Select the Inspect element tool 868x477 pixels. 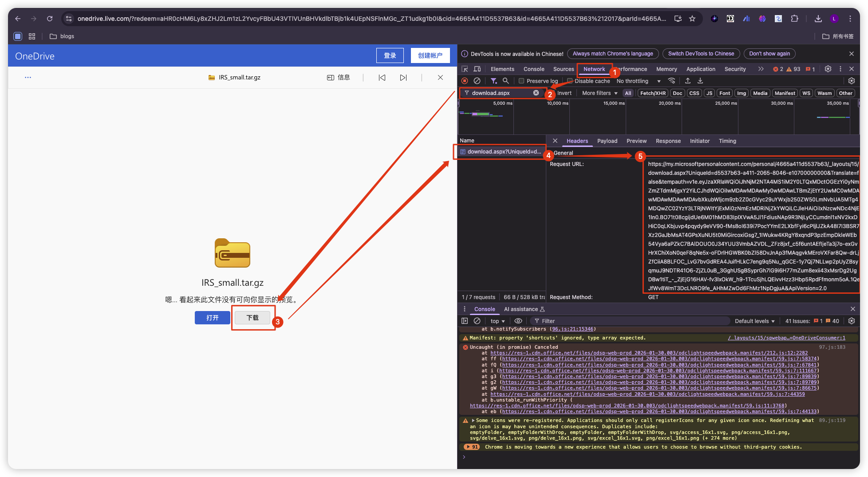pyautogui.click(x=464, y=69)
